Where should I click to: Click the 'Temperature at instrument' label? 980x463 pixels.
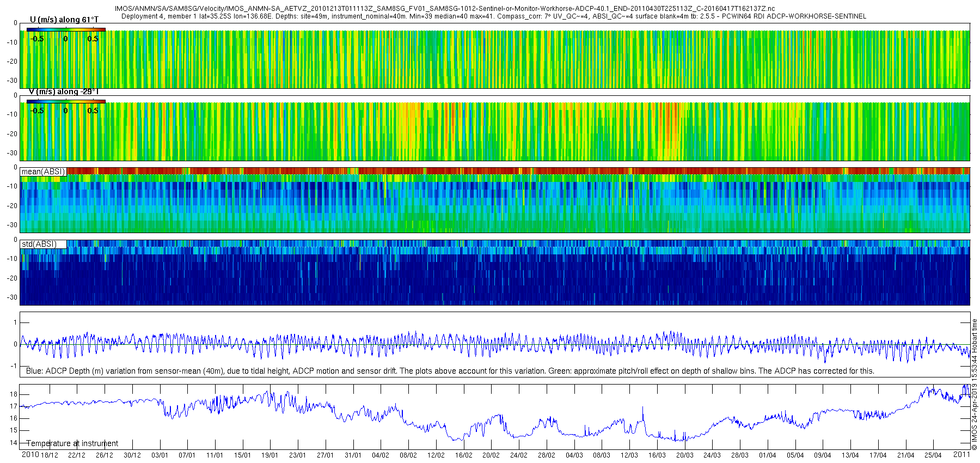[72, 443]
